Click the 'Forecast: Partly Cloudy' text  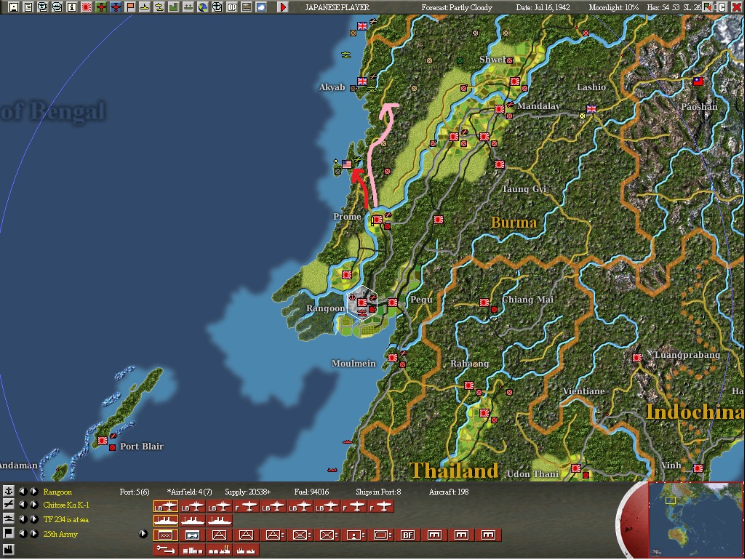click(x=456, y=7)
